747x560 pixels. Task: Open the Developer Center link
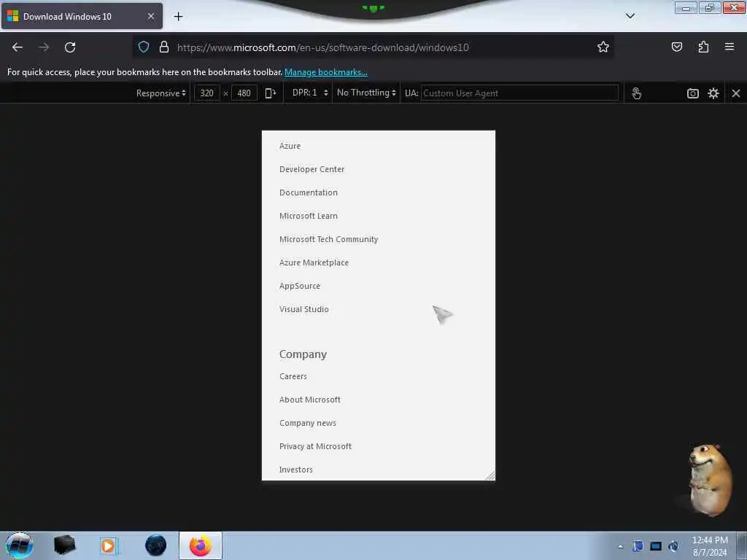(x=311, y=169)
